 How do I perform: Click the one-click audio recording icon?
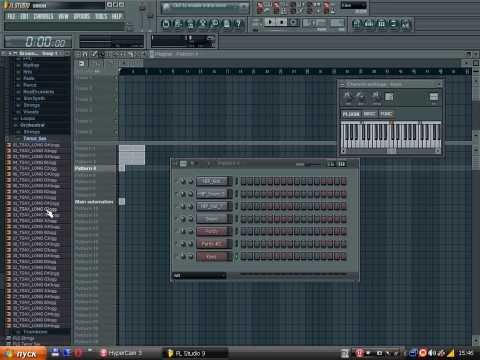coord(214,24)
